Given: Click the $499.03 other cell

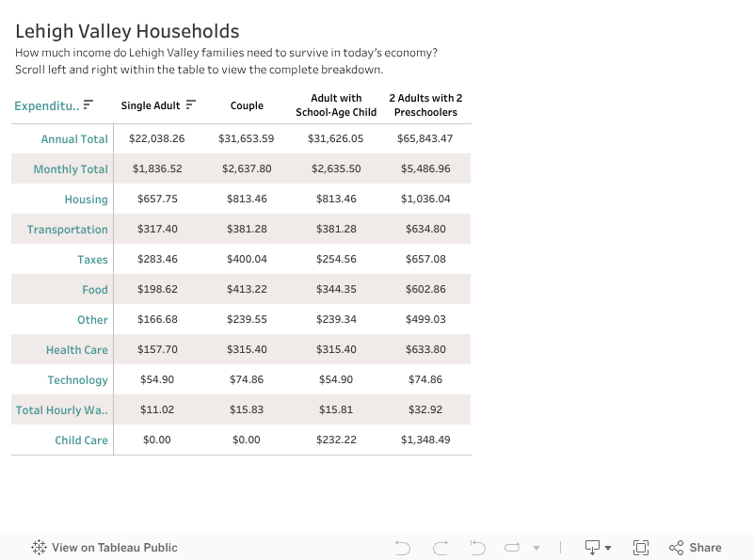Looking at the screenshot, I should click(x=426, y=319).
